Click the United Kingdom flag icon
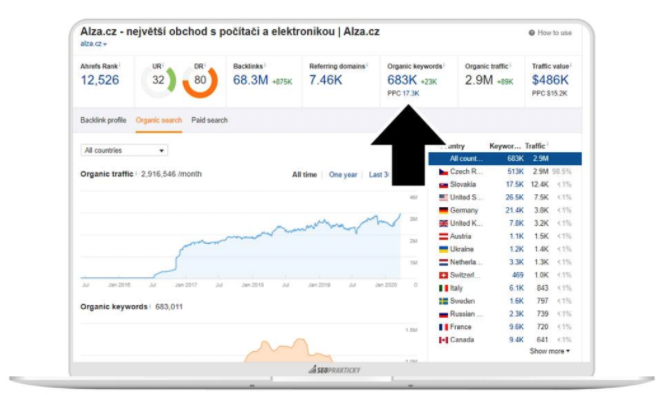Screen dimensions: 667x395 click(x=443, y=223)
